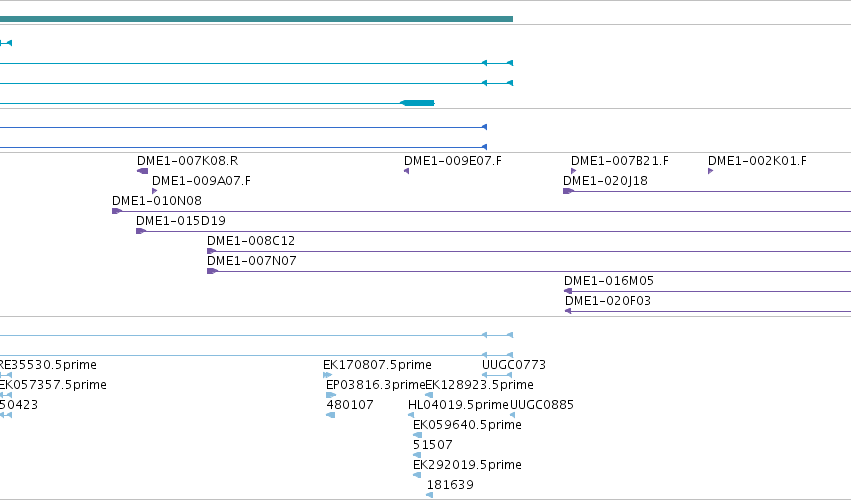Select the EK170807.5prime feature arrow

click(327, 375)
